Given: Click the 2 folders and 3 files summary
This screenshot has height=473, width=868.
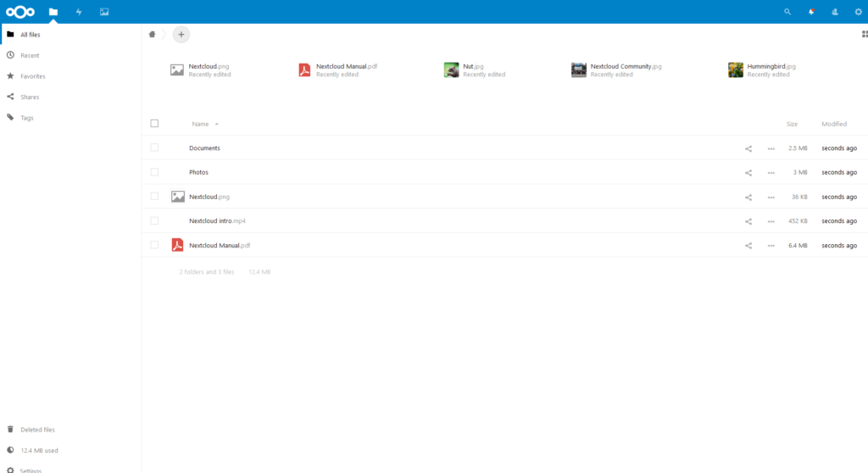Looking at the screenshot, I should click(207, 272).
